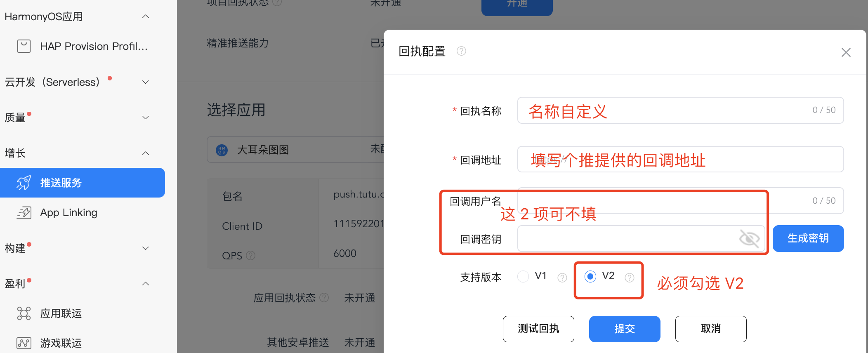The width and height of the screenshot is (868, 353).
Task: Click the 回执名称 input field
Action: 680,110
